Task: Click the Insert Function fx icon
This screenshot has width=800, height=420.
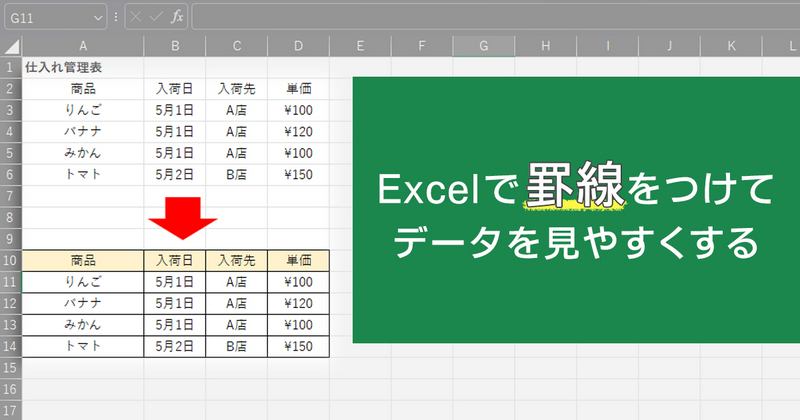Action: point(176,17)
